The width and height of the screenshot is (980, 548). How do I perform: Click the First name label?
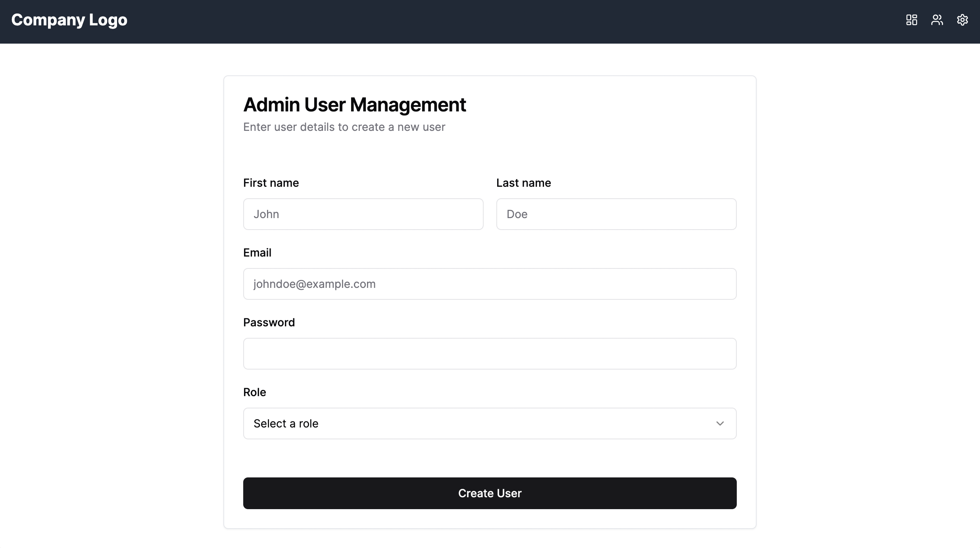pyautogui.click(x=271, y=183)
